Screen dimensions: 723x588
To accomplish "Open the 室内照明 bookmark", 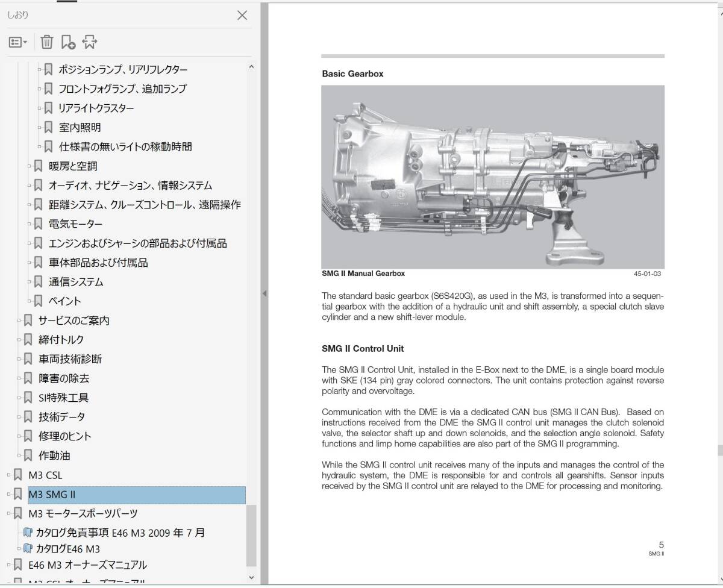I will point(80,128).
